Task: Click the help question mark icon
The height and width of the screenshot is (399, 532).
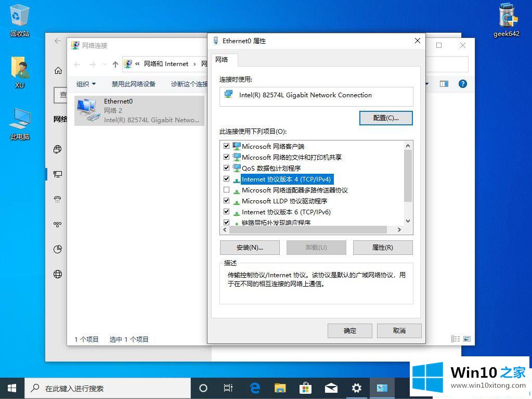Action: pos(462,84)
